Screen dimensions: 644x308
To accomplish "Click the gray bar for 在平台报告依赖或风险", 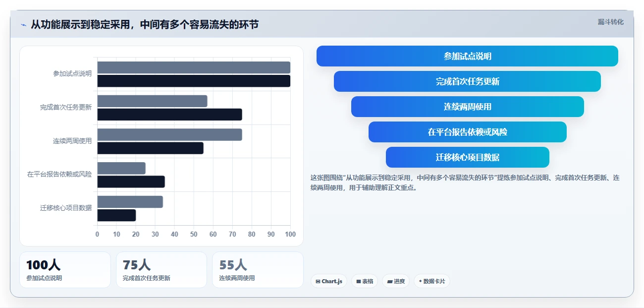I will (x=121, y=168).
